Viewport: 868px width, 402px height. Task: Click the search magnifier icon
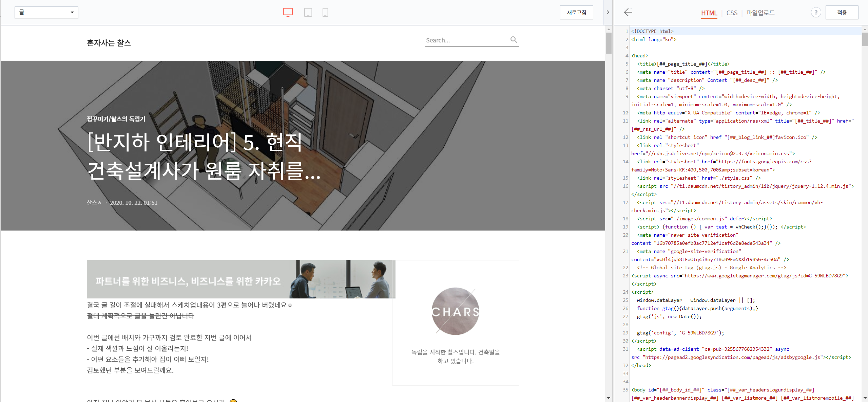click(514, 40)
